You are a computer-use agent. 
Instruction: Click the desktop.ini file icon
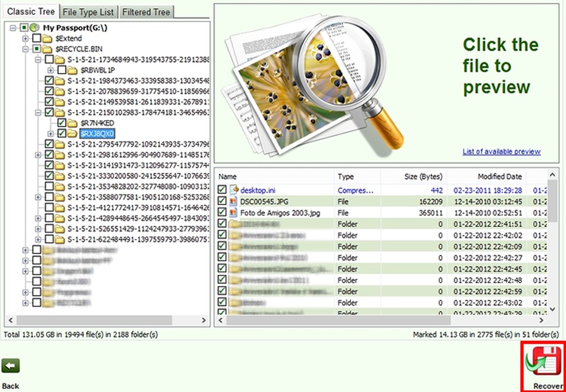(x=234, y=190)
